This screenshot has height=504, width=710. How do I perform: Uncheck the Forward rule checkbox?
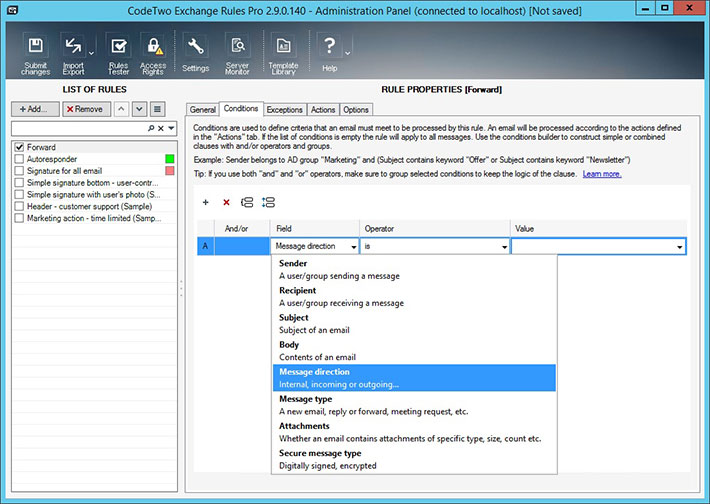(x=19, y=147)
